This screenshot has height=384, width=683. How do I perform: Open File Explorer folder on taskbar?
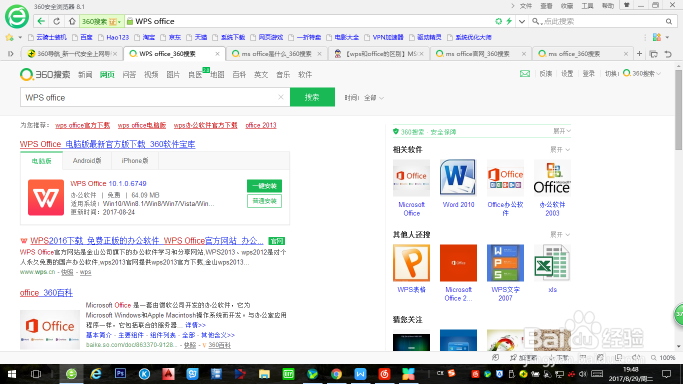pyautogui.click(x=264, y=374)
